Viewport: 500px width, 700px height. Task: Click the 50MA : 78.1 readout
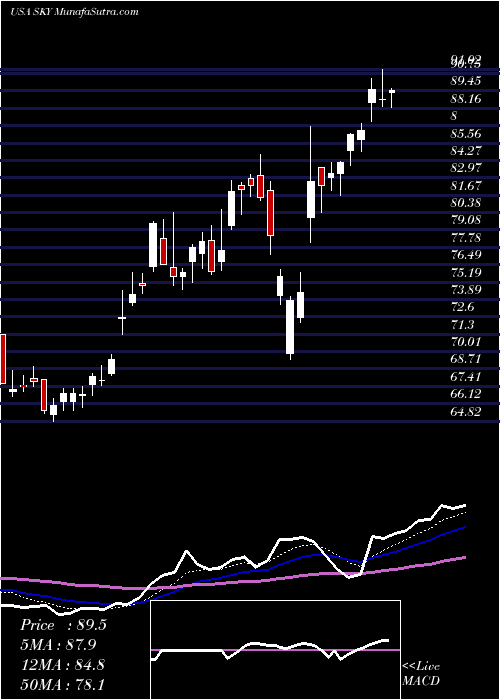[62, 684]
